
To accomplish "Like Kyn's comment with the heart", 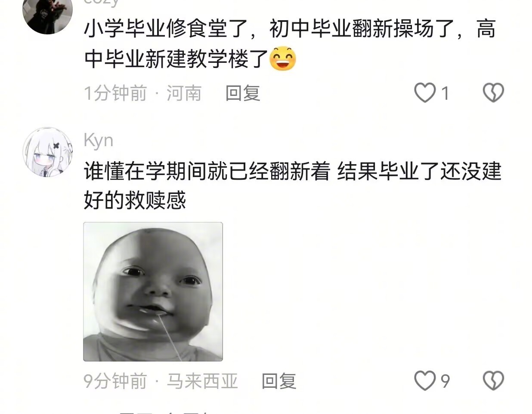I will pyautogui.click(x=425, y=380).
